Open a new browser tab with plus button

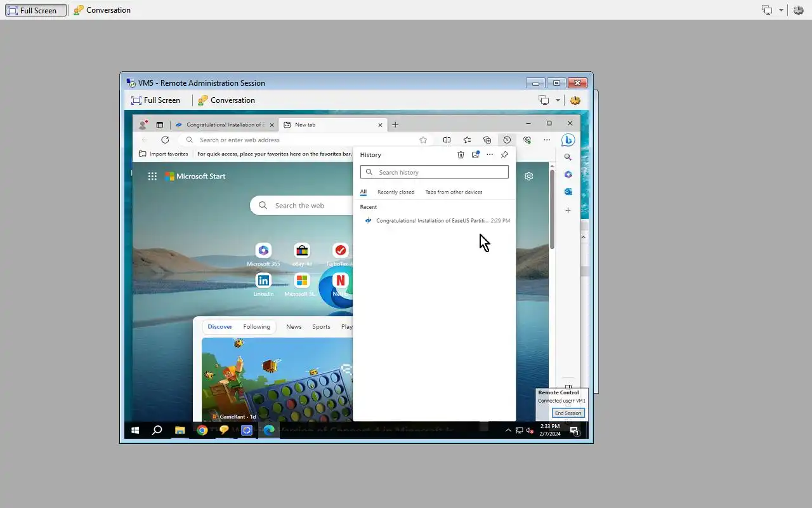(x=395, y=124)
